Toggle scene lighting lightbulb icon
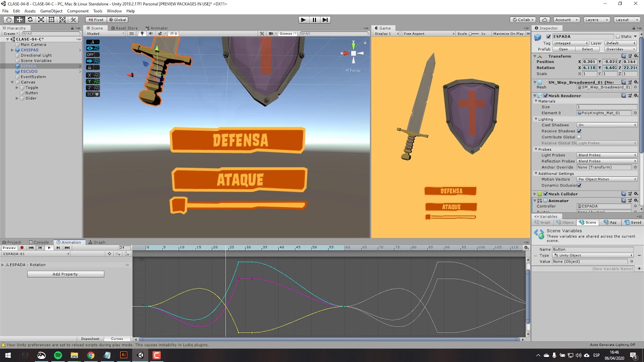Screen dimensions: 644x362 [x=142, y=34]
